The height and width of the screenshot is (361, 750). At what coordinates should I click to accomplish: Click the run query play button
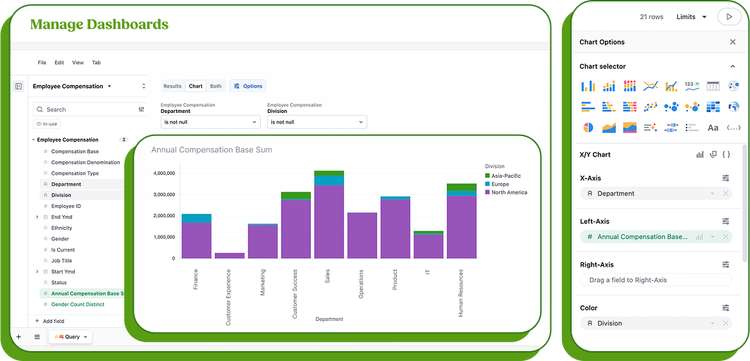729,17
